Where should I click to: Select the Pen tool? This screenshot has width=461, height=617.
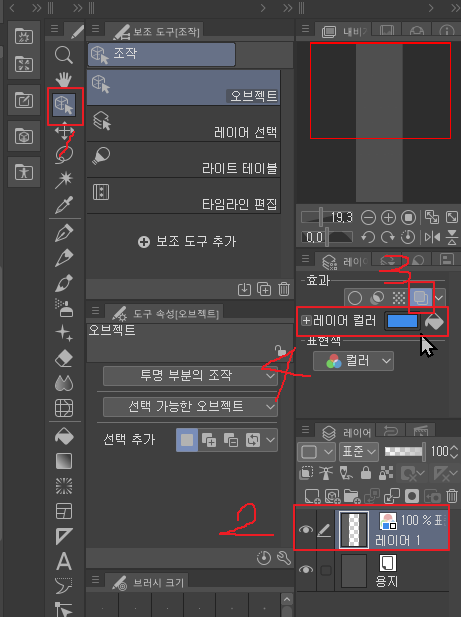[x=64, y=233]
